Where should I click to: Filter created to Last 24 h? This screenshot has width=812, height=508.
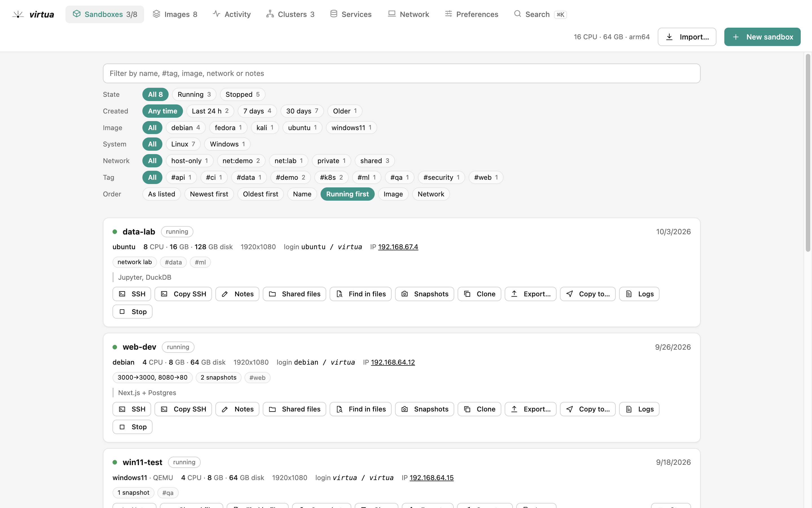point(210,111)
